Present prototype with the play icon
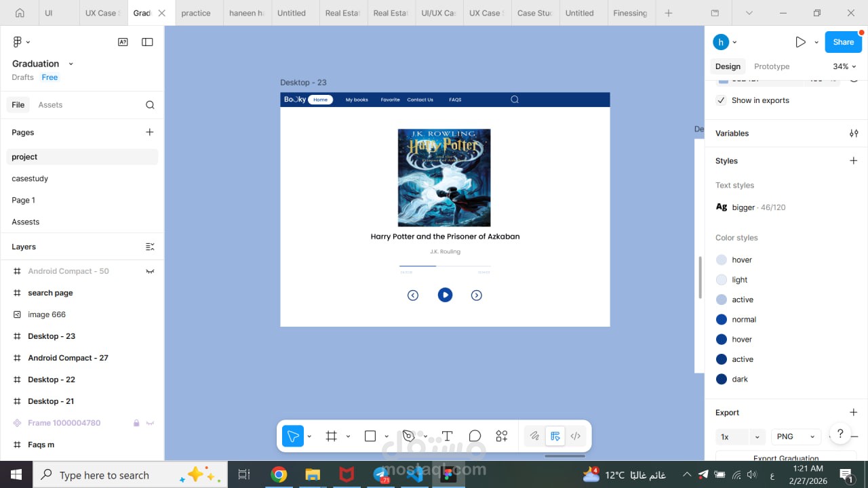Viewport: 868px width, 488px height. coord(800,42)
